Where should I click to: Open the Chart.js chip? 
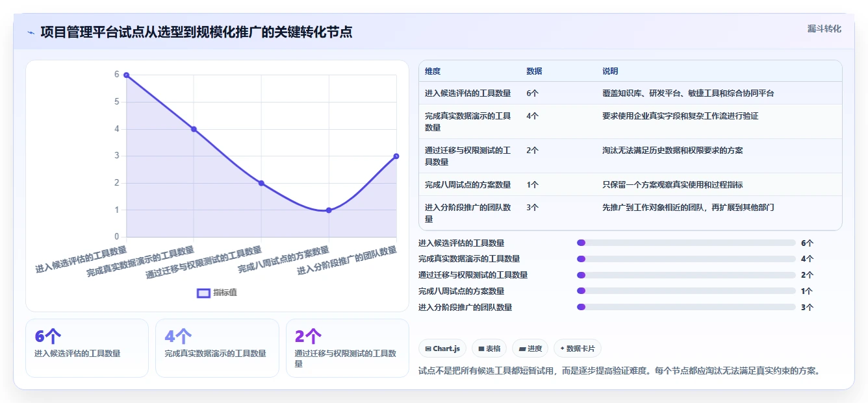click(442, 348)
